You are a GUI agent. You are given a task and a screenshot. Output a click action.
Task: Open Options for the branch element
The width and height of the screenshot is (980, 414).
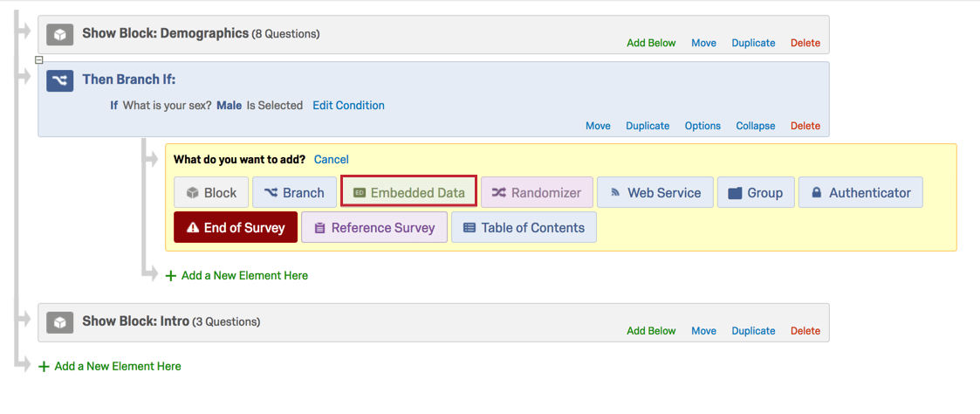click(702, 126)
